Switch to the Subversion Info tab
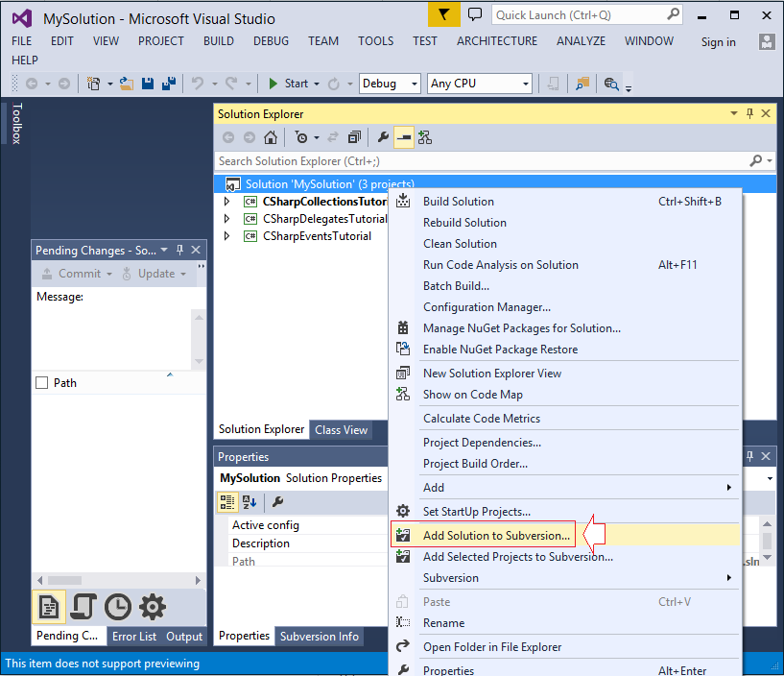The width and height of the screenshot is (784, 676). (x=319, y=636)
